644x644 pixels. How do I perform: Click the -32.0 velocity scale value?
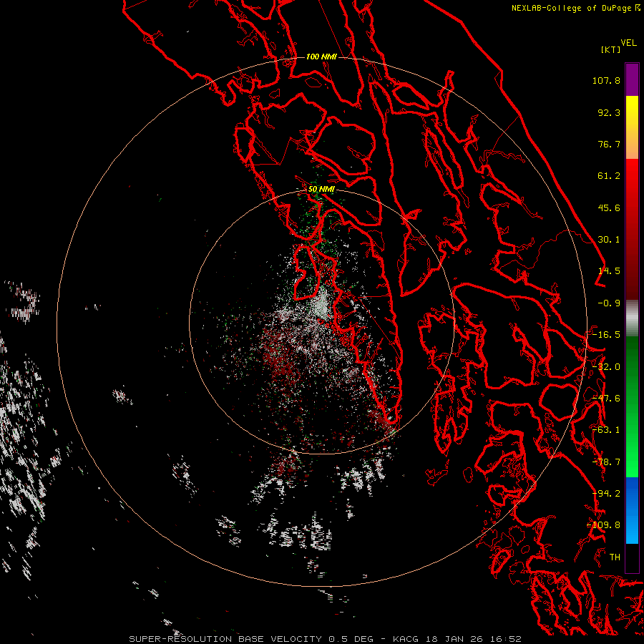coord(606,367)
